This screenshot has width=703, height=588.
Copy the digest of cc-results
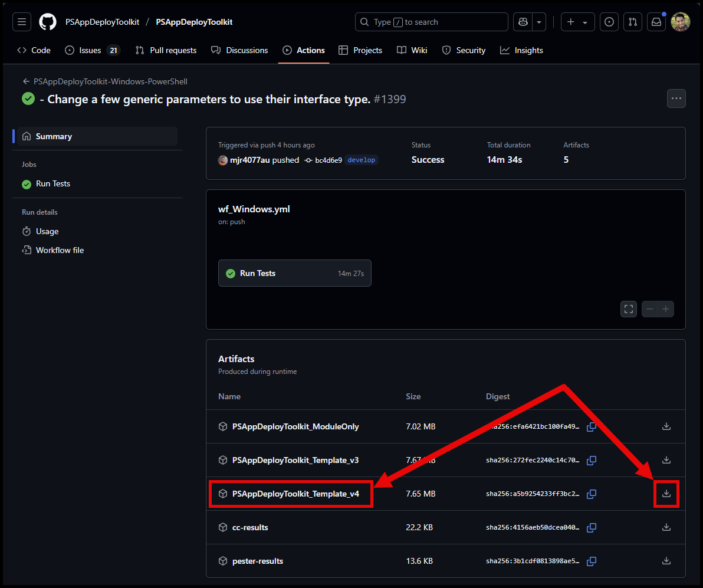(x=592, y=528)
